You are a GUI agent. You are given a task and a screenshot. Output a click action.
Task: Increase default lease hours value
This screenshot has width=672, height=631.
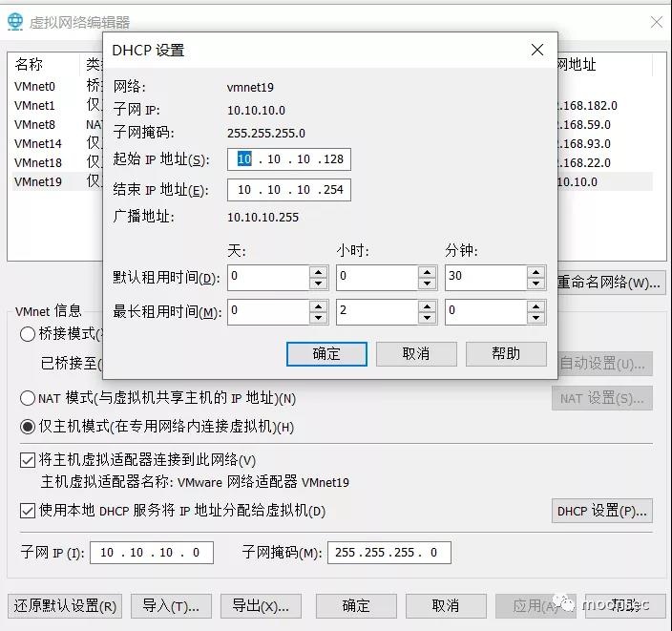tap(428, 272)
